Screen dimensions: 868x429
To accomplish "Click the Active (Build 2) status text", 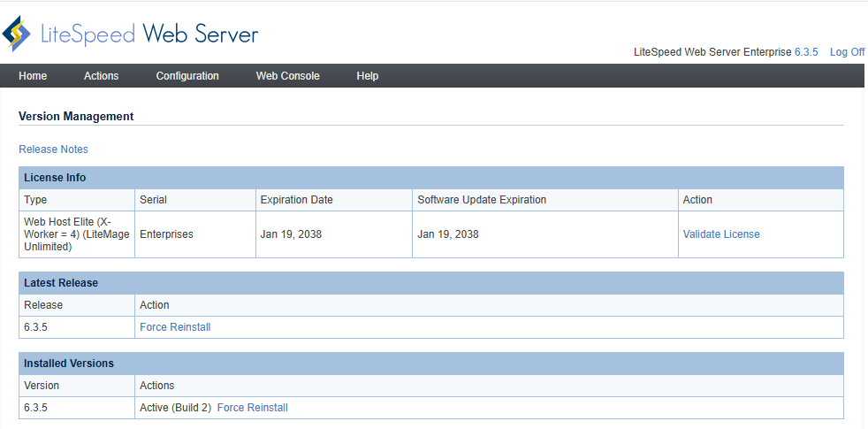I will 176,408.
